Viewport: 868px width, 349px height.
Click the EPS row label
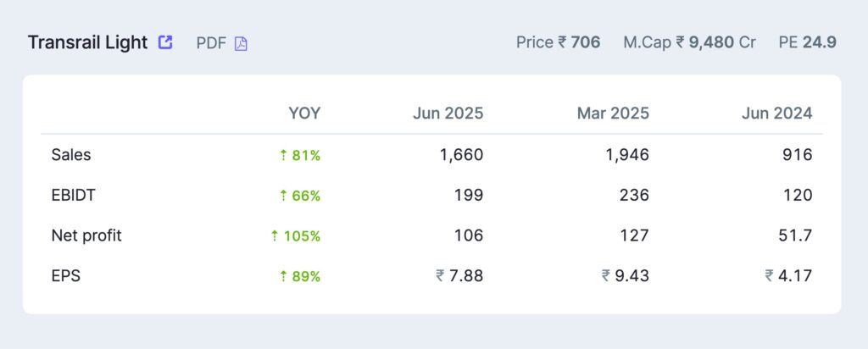[x=66, y=275]
